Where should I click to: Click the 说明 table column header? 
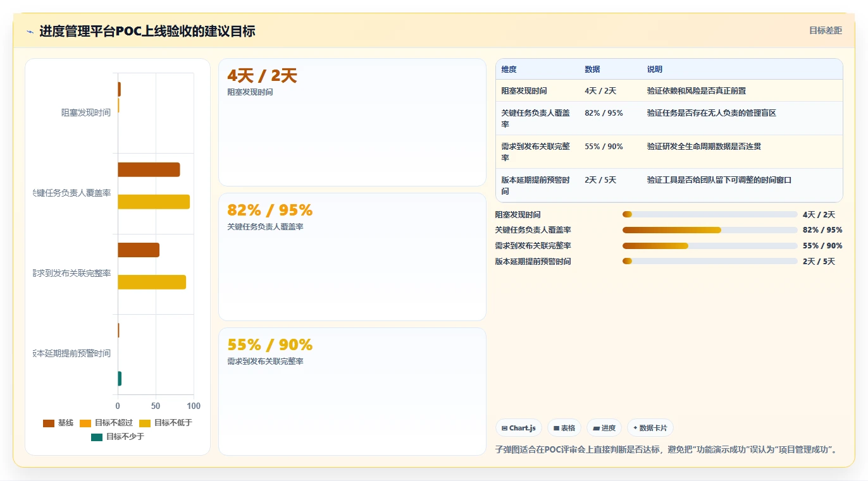655,70
